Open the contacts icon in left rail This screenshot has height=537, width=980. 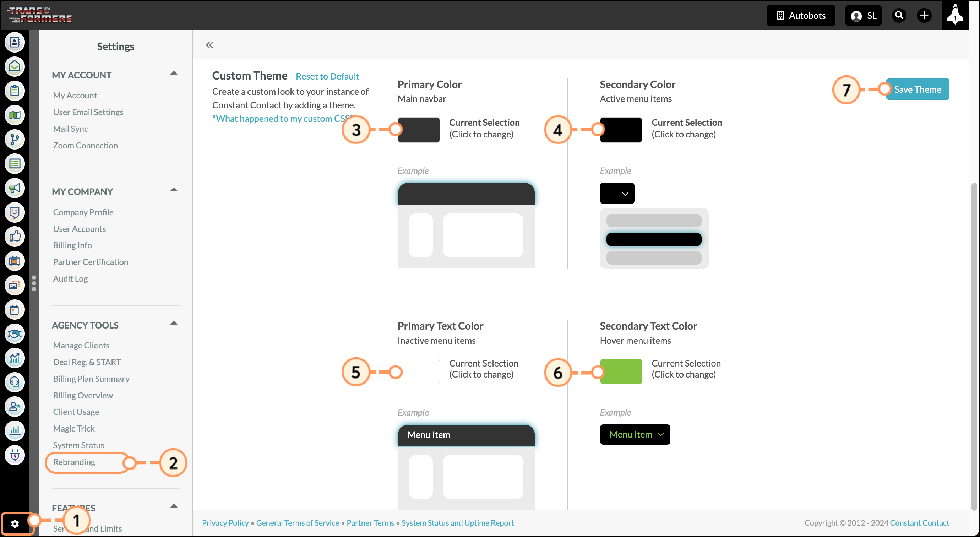point(15,42)
